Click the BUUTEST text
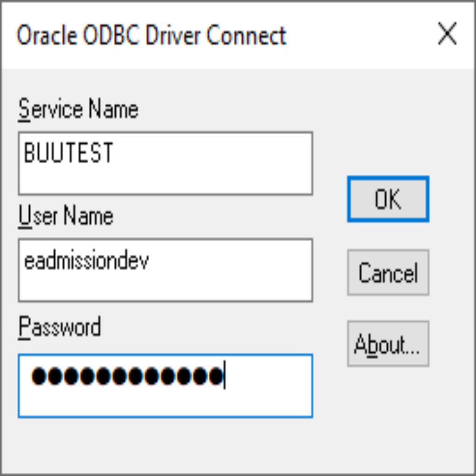This screenshot has height=476, width=476. point(69,153)
